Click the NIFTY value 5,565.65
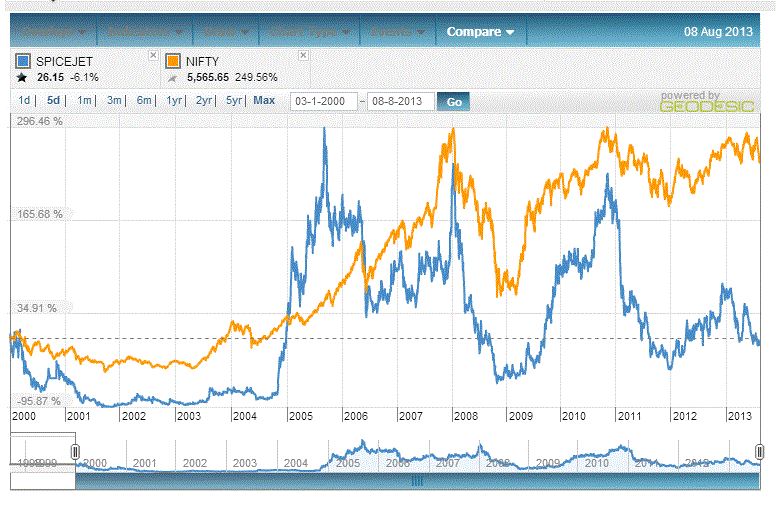 208,78
